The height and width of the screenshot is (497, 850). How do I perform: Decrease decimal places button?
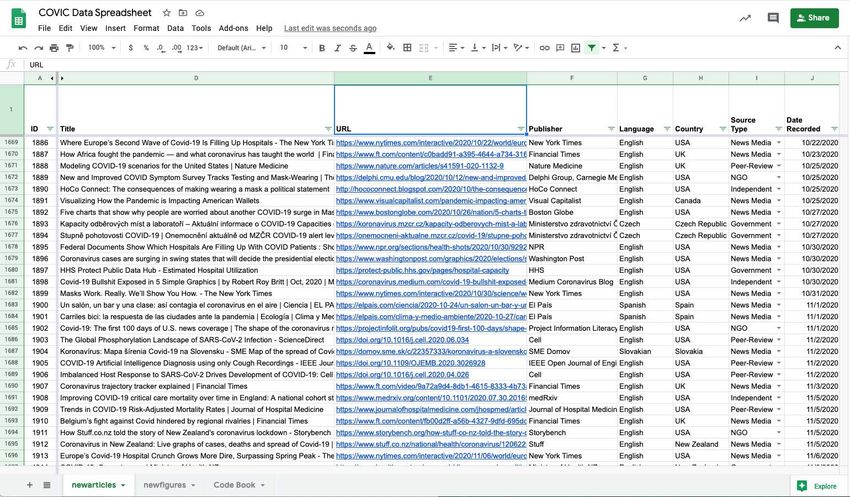pos(161,48)
